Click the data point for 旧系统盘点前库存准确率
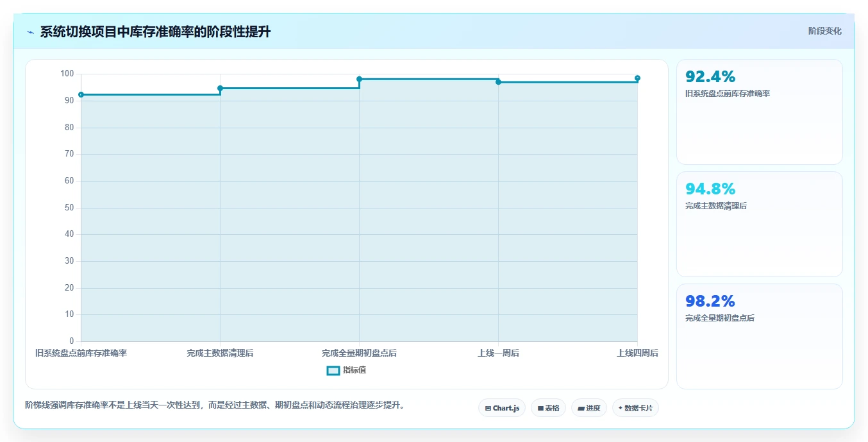Screen dimensions: 868x442 pos(81,95)
